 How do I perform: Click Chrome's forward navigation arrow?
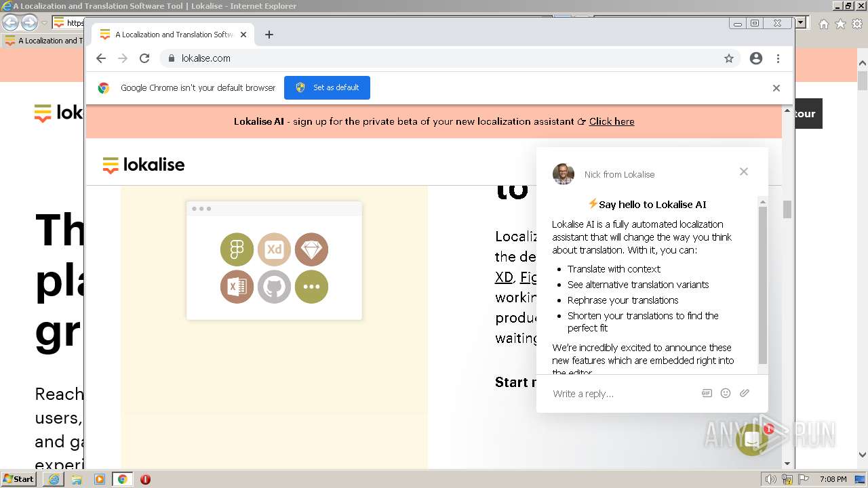(x=123, y=58)
